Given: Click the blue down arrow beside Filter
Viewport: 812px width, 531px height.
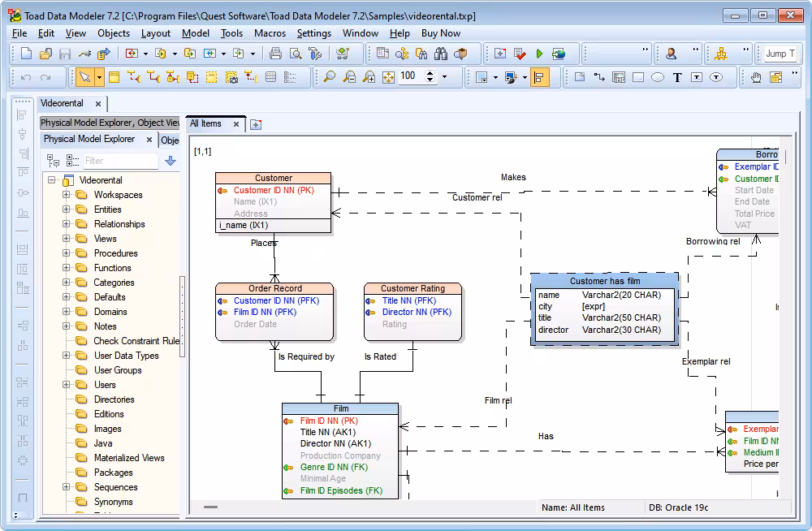Looking at the screenshot, I should click(x=171, y=161).
